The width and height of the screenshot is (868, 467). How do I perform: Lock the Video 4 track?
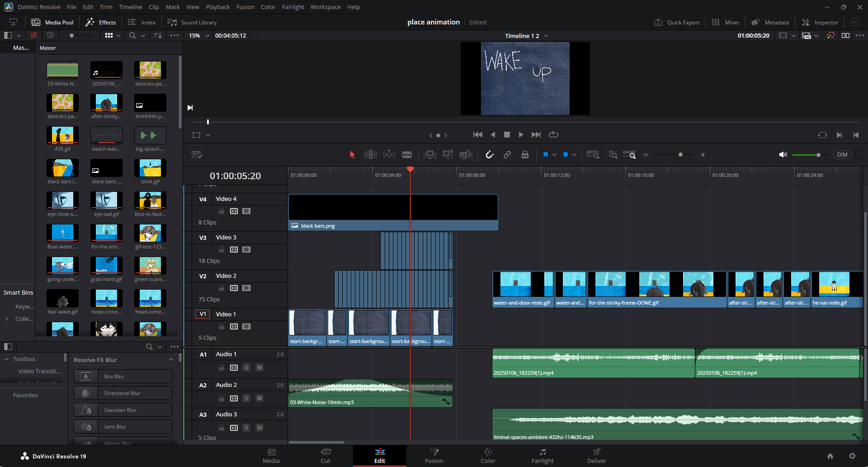coord(222,211)
